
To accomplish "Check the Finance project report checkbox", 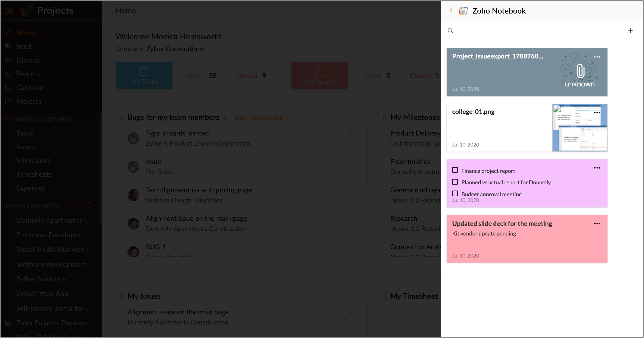I will coord(455,170).
